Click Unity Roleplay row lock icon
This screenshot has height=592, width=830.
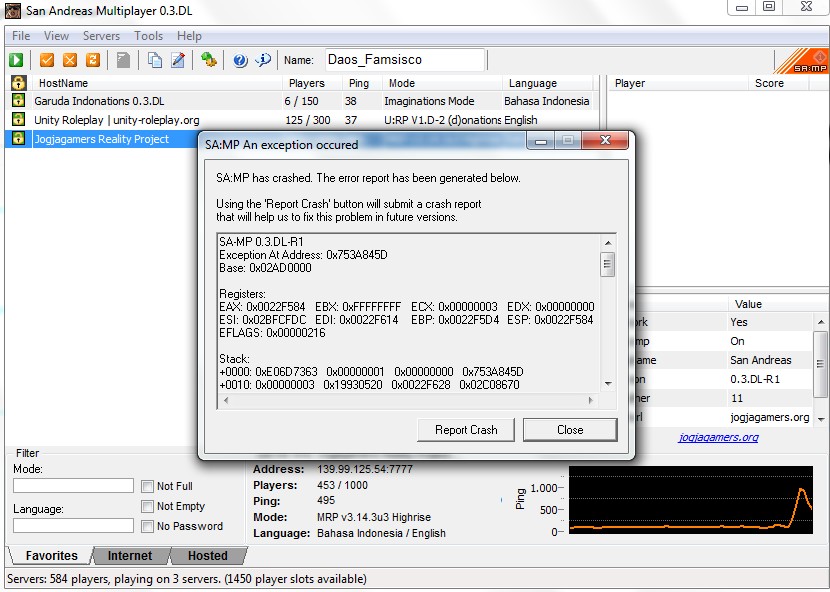click(x=19, y=119)
